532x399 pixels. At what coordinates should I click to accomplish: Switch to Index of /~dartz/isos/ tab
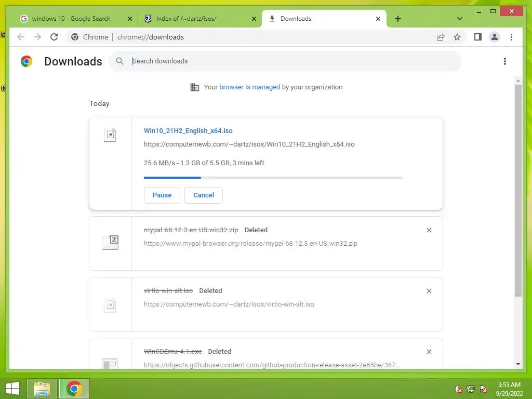pos(187,19)
